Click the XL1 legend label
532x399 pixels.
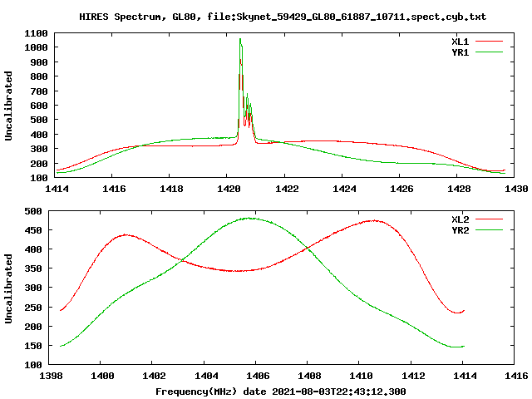[460, 42]
